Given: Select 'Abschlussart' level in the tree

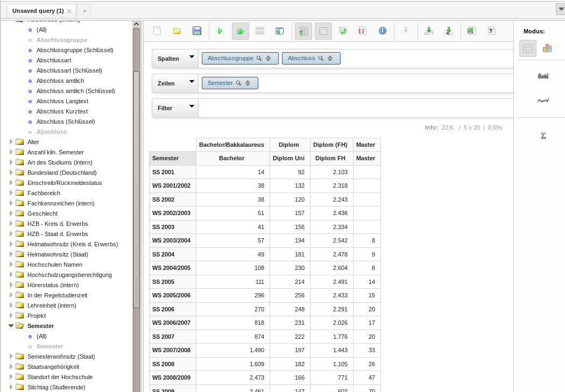Looking at the screenshot, I should click(54, 60).
